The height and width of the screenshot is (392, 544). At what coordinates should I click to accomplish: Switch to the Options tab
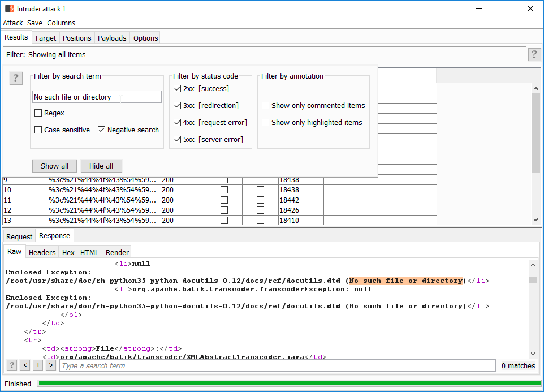click(146, 38)
